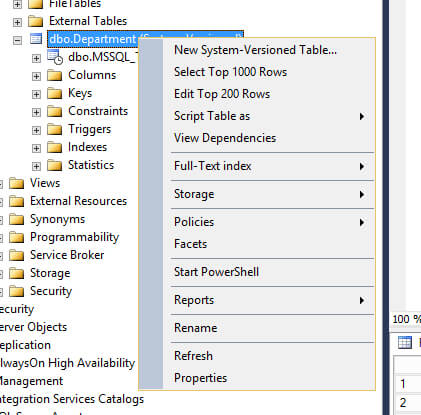Click the dbo.Department table icon
This screenshot has height=415, width=421.
point(36,39)
